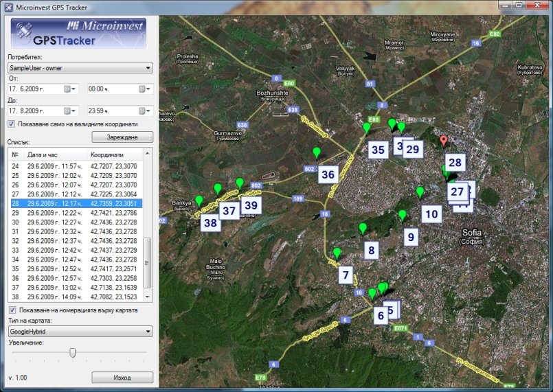553x392 pixels.
Task: Click the № column header
Action: [16, 154]
